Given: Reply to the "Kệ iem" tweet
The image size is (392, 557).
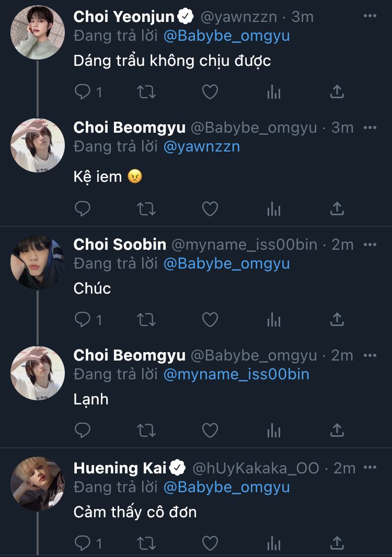Looking at the screenshot, I should point(83,209).
